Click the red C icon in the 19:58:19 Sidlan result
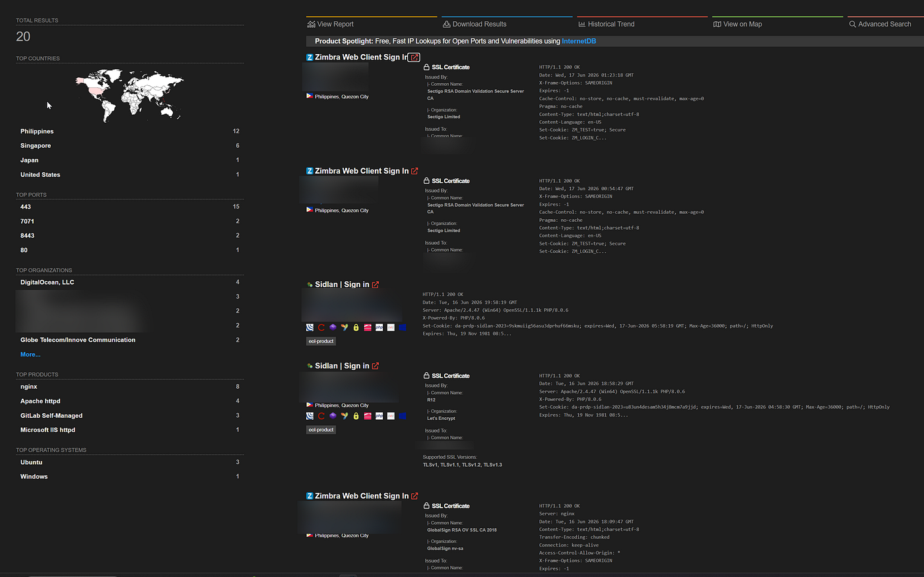The width and height of the screenshot is (924, 577). [x=321, y=327]
